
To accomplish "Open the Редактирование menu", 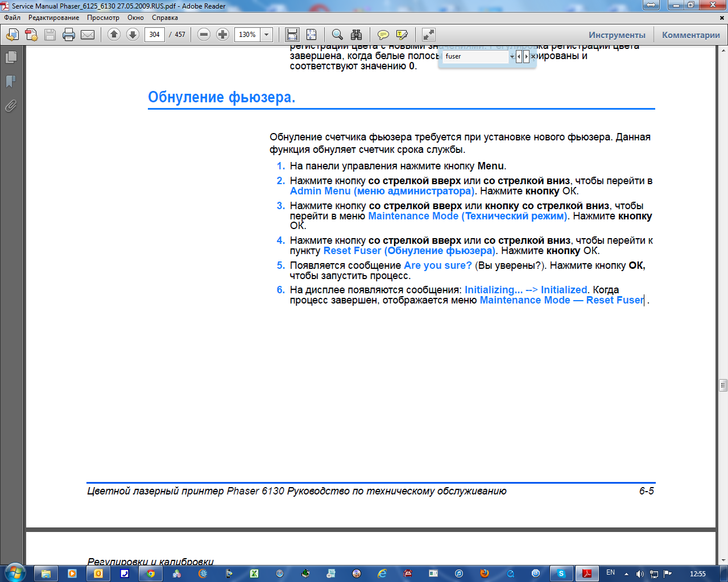I will point(53,18).
